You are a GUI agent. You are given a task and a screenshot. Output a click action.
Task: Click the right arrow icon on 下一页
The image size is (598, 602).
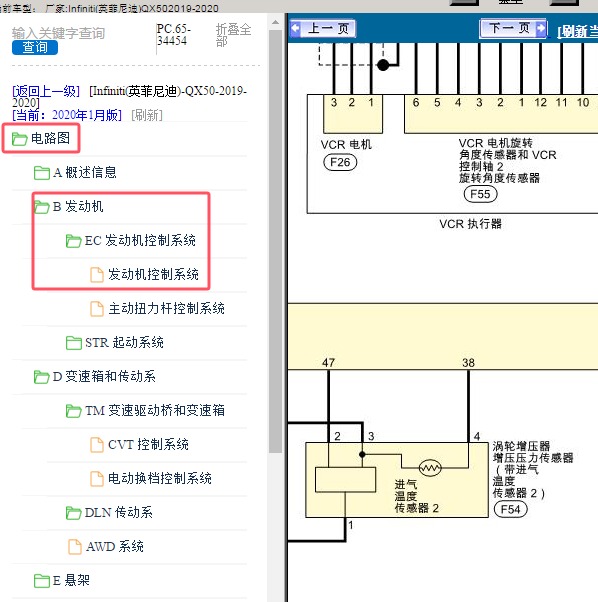541,28
